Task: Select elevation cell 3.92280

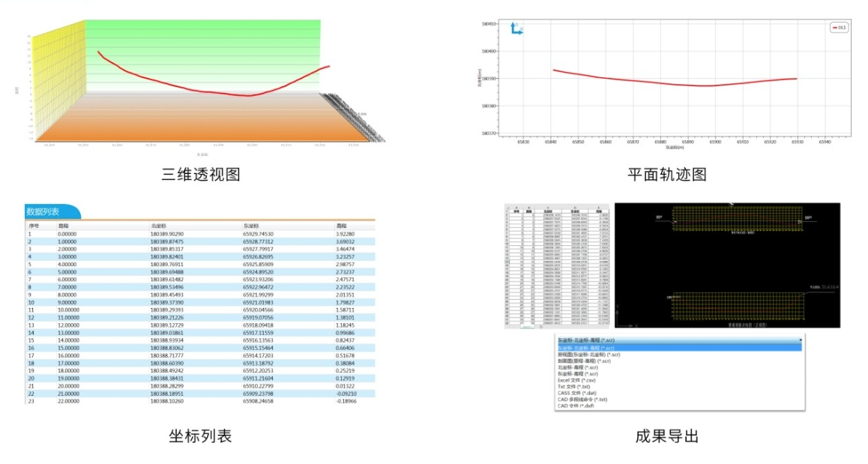Action: click(x=345, y=234)
